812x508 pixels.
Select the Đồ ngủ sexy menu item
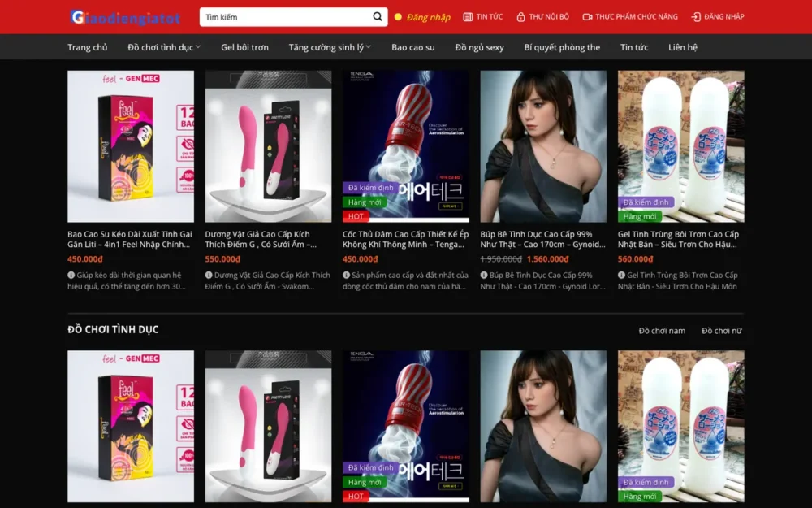point(479,47)
